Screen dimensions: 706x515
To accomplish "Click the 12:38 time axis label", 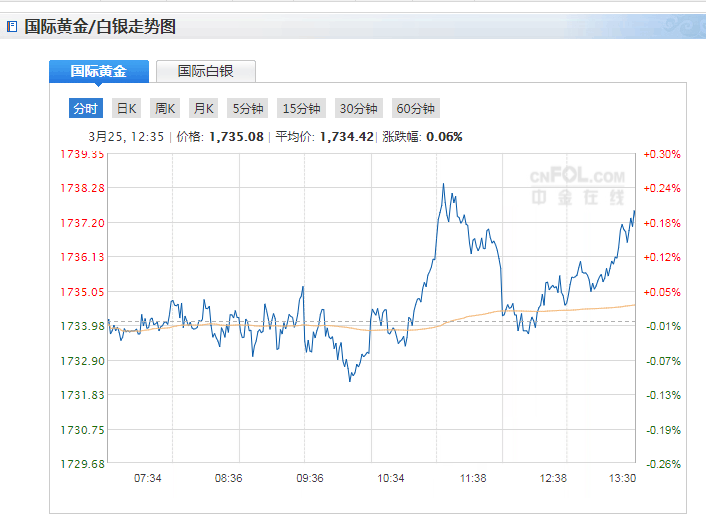I will tap(553, 478).
